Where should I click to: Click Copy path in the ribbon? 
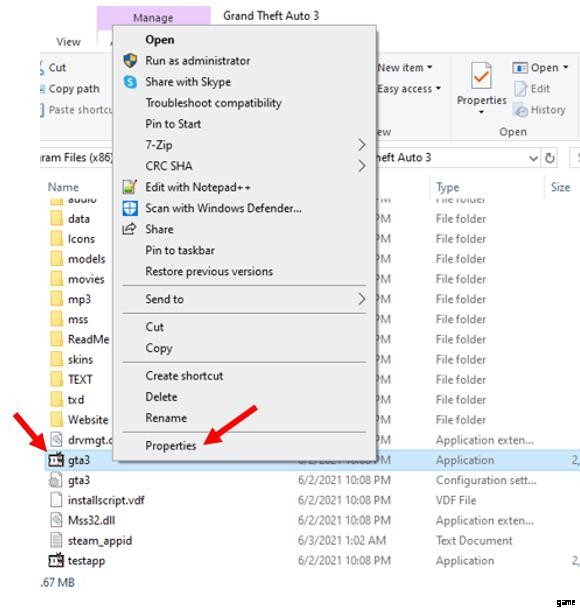tap(74, 89)
